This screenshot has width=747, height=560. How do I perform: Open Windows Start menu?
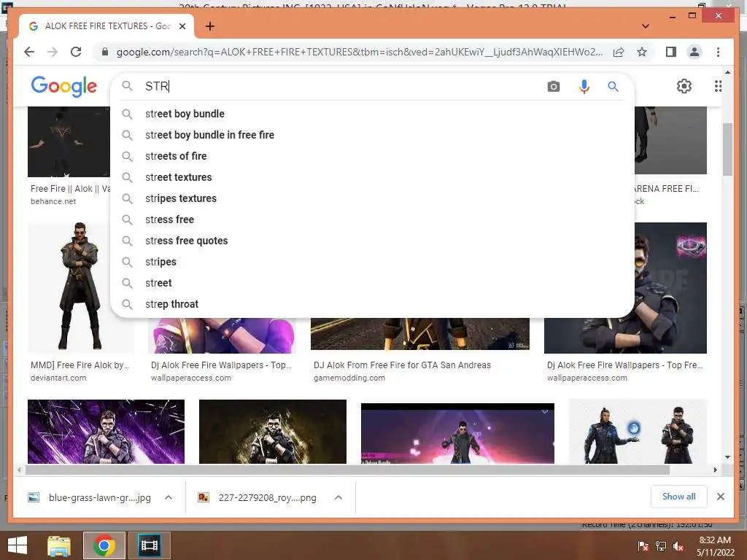pyautogui.click(x=18, y=545)
